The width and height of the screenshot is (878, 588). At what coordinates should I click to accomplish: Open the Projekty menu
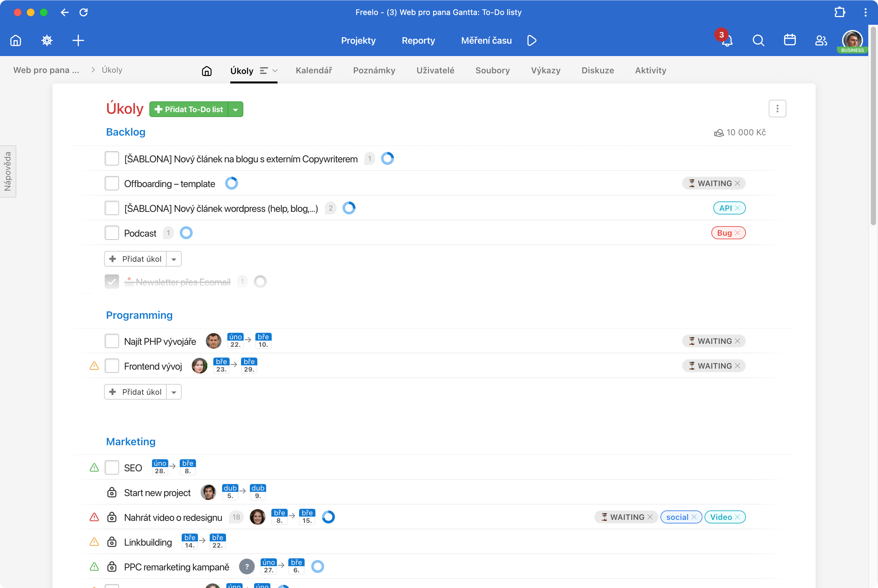click(x=358, y=40)
